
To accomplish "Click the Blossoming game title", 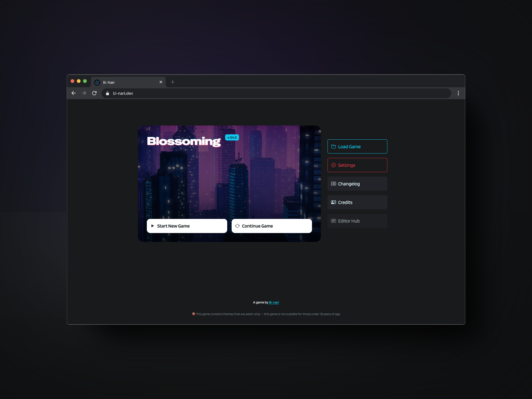I will point(184,141).
